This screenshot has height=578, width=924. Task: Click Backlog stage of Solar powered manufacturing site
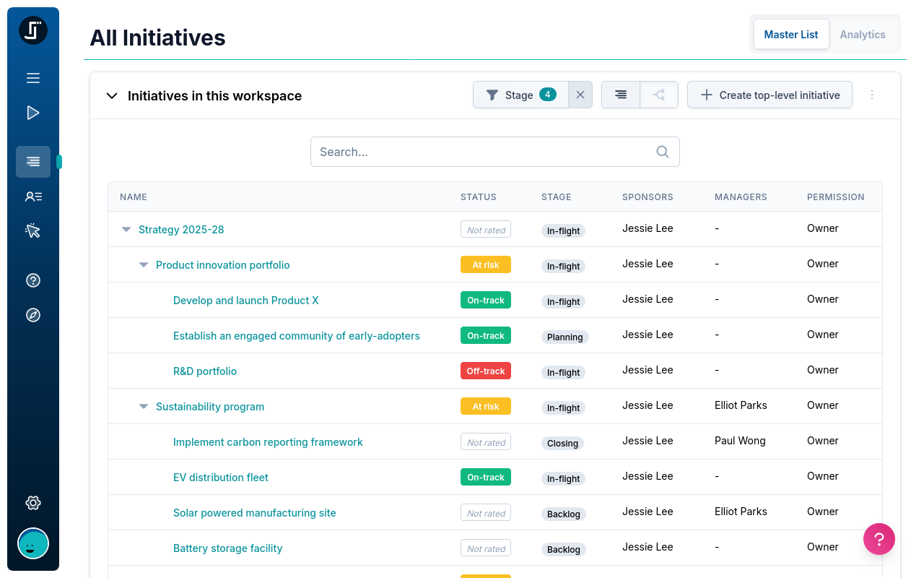(x=564, y=514)
